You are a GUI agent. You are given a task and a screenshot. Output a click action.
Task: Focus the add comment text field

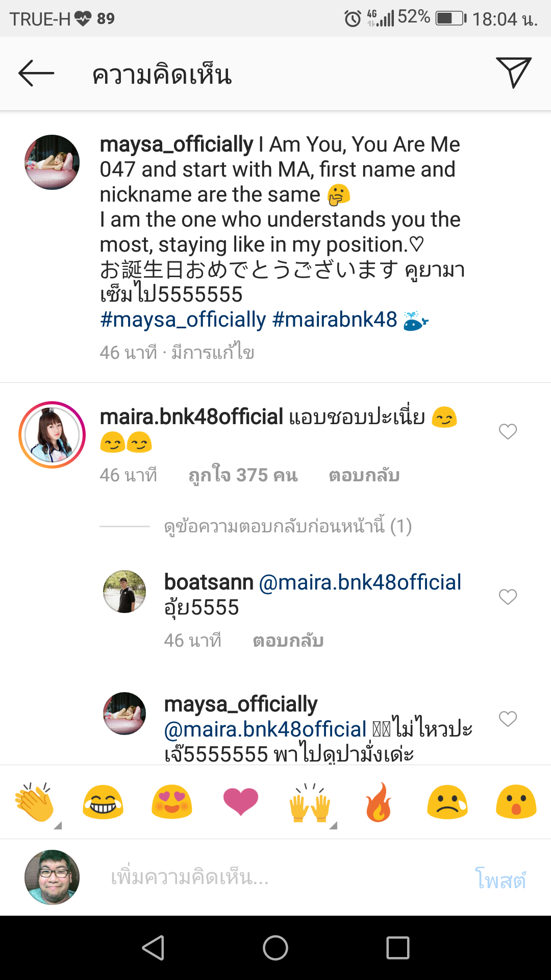(275, 877)
